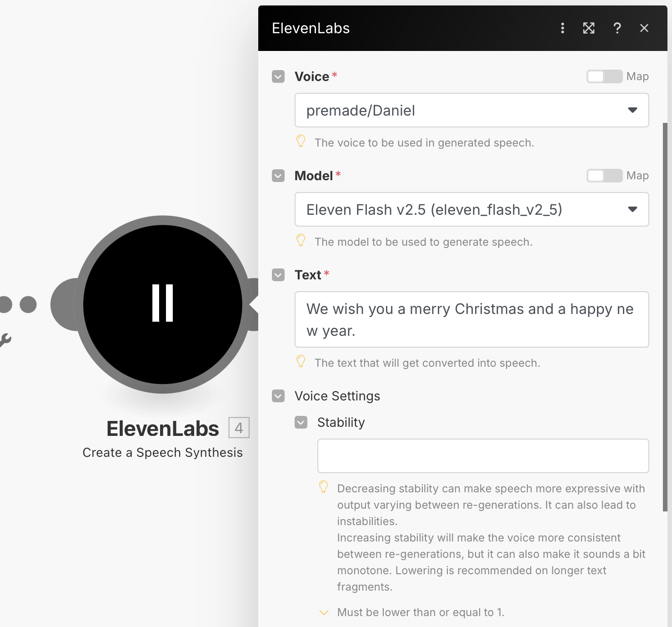This screenshot has height=627, width=672.
Task: Click the 'Voice Settings' label
Action: coord(337,396)
